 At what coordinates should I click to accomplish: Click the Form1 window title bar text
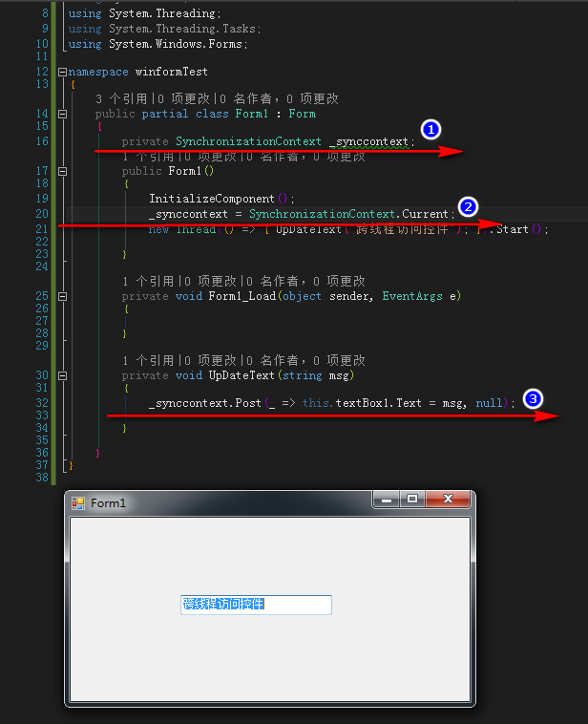pyautogui.click(x=108, y=503)
